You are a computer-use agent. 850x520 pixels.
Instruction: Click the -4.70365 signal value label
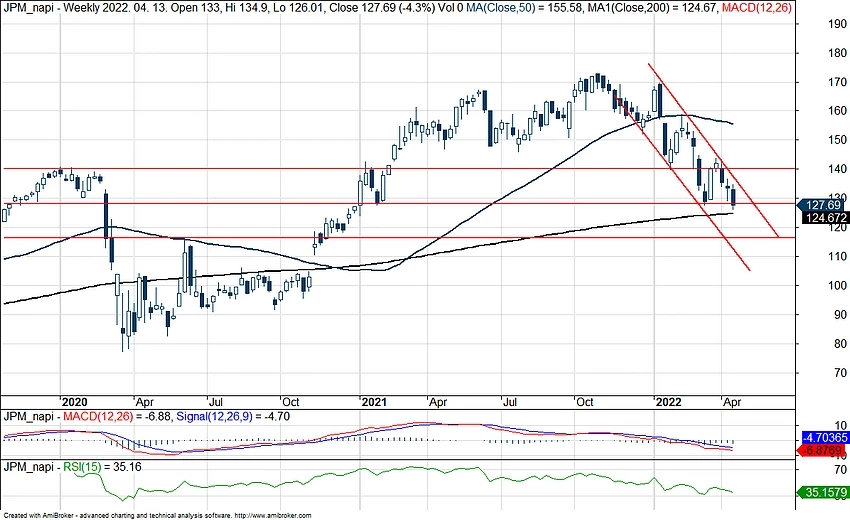(825, 438)
